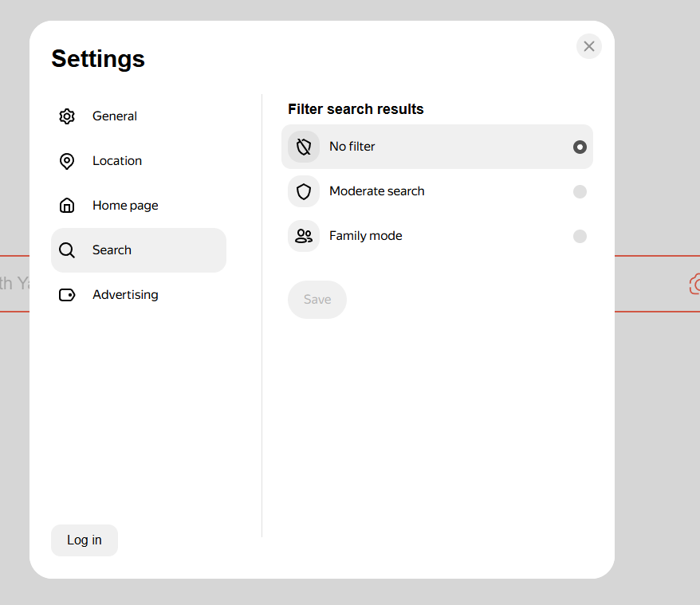Click the camera icon in the search bar behind

click(694, 284)
